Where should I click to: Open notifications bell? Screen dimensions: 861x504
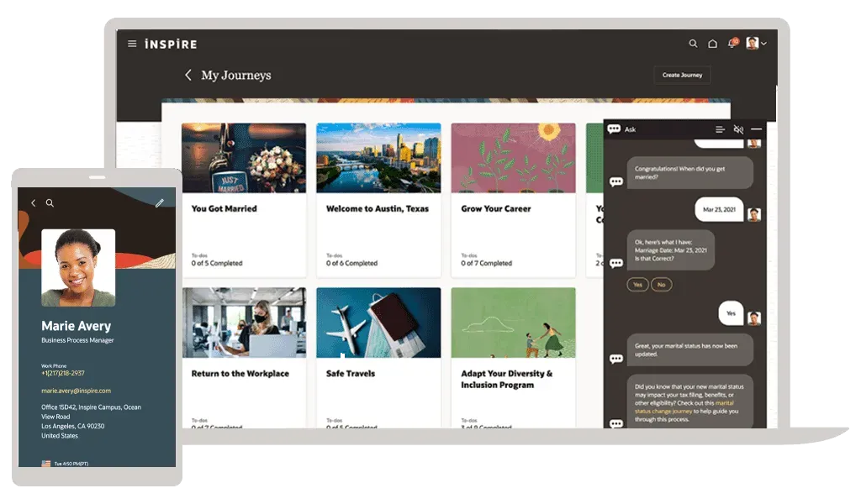(x=732, y=44)
